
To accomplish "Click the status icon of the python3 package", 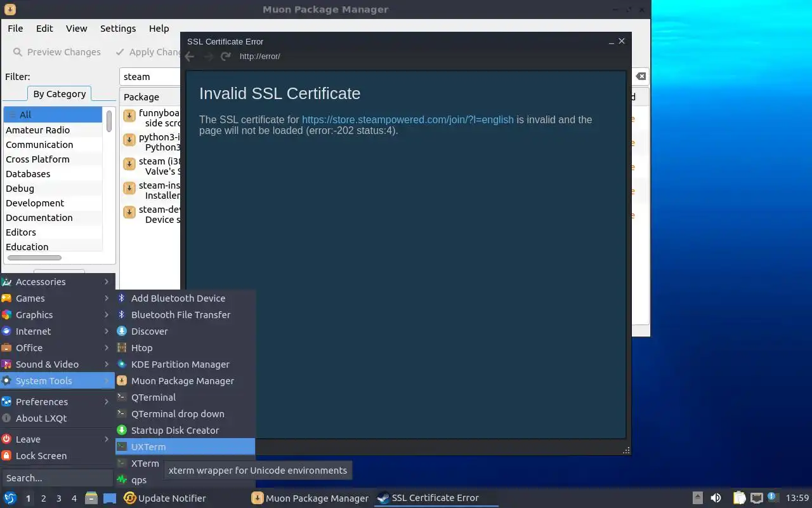I will coord(129,140).
